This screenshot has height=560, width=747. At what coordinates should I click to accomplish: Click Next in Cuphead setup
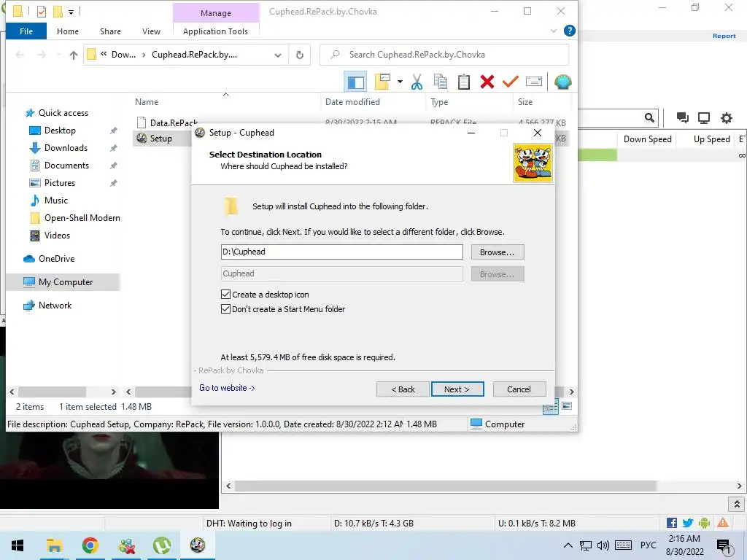click(457, 389)
